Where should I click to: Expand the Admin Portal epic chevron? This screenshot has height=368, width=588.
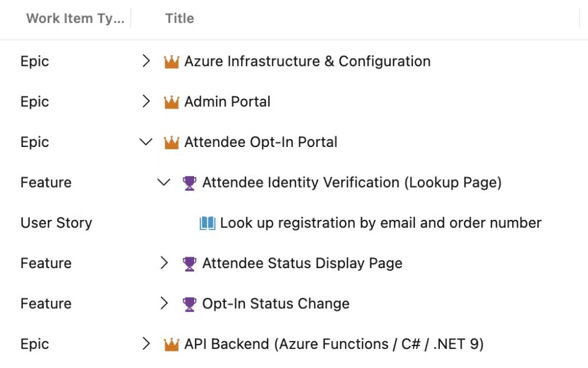(146, 102)
